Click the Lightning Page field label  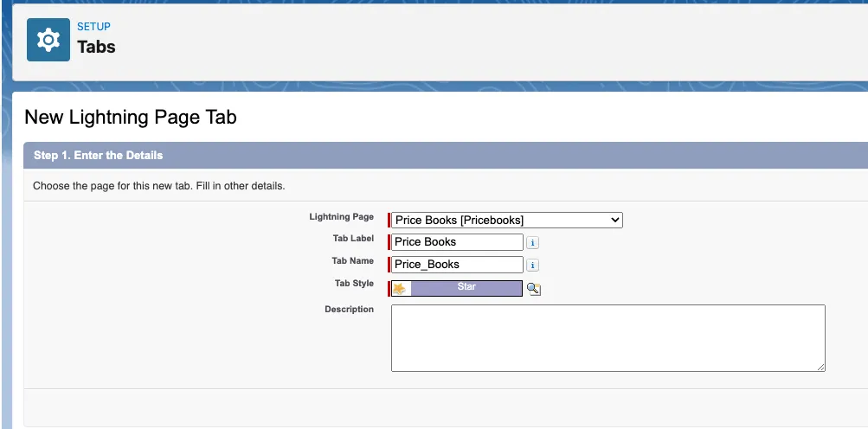pyautogui.click(x=341, y=217)
